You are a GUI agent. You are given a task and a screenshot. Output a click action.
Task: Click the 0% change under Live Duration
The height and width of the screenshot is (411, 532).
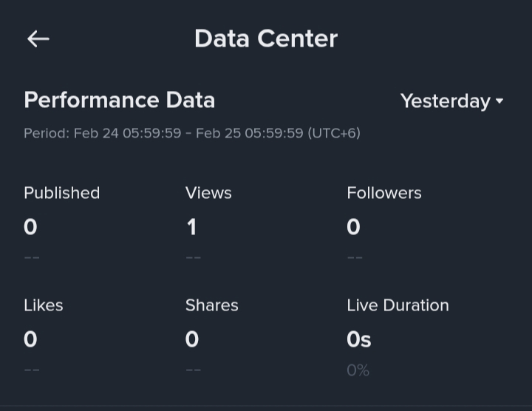358,370
